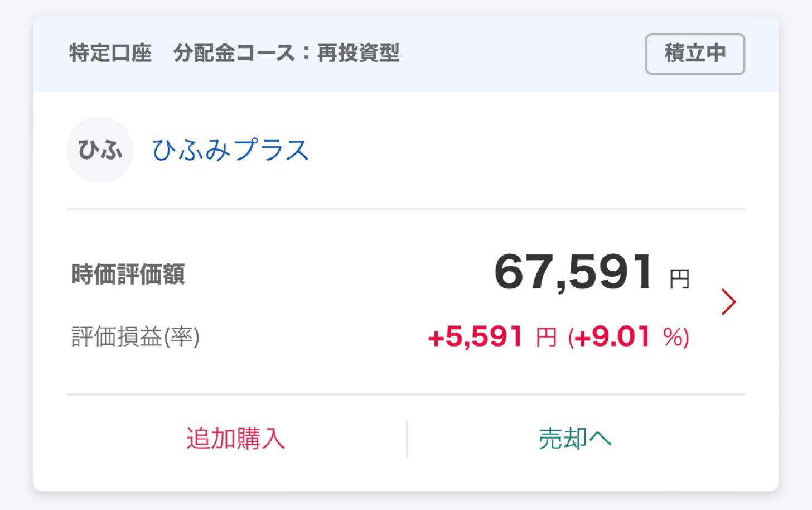Image resolution: width=812 pixels, height=510 pixels.
Task: Click the divider between 追加購入 and 売却へ
Action: point(407,439)
